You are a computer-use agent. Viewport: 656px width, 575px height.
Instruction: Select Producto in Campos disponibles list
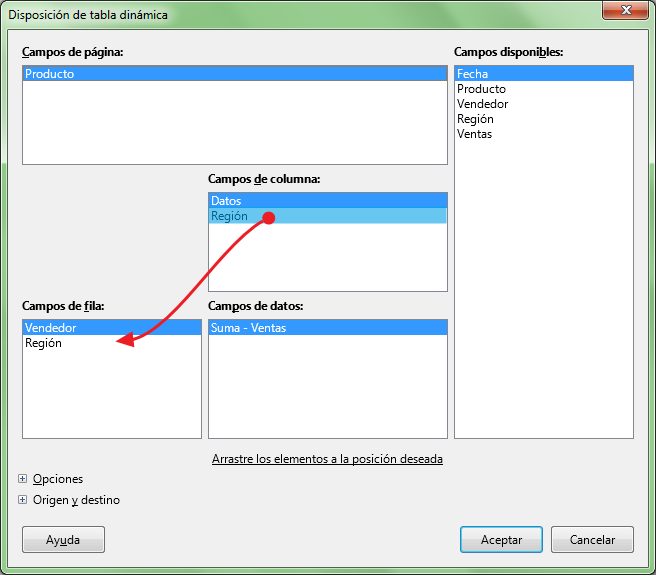point(481,89)
